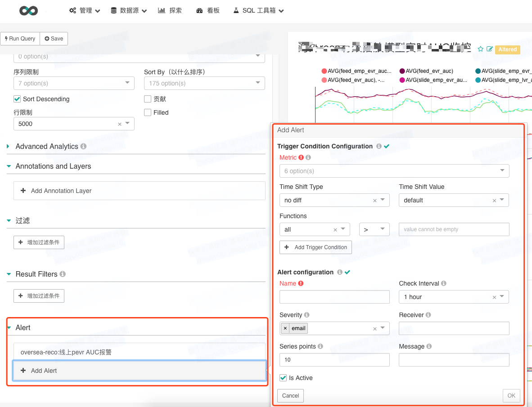Click info icon next to Series points
The width and height of the screenshot is (532, 407).
pyautogui.click(x=320, y=346)
